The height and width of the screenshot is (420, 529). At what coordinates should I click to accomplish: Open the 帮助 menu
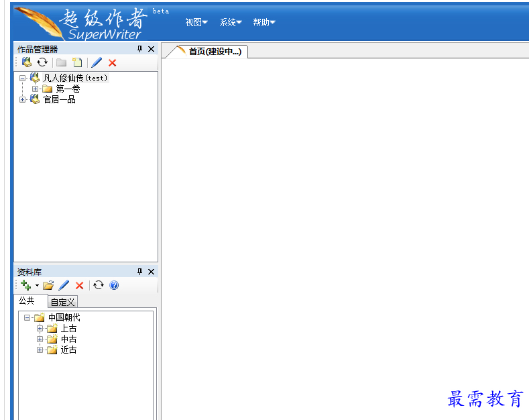tap(263, 22)
